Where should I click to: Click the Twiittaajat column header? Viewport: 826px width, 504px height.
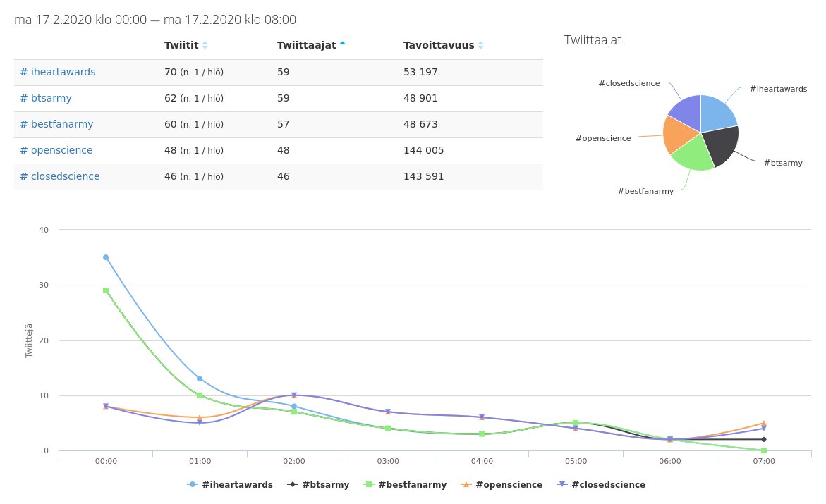pos(307,45)
